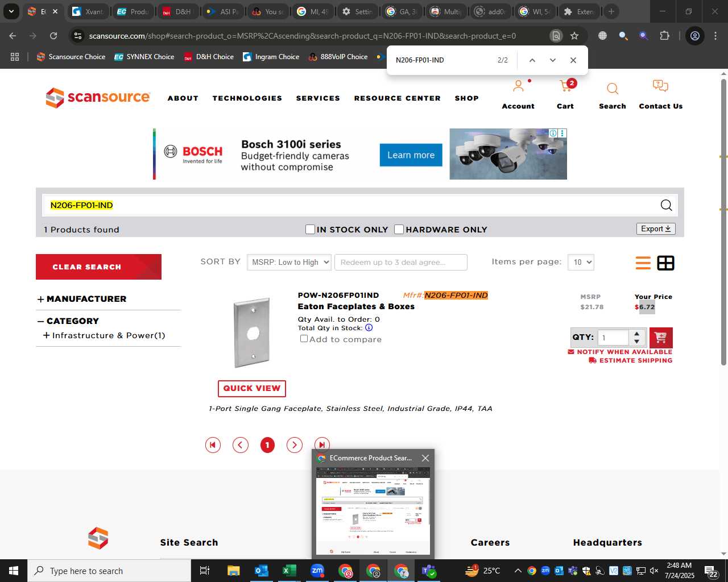The width and height of the screenshot is (728, 582).
Task: Switch to the D&H browser tab
Action: click(x=177, y=11)
